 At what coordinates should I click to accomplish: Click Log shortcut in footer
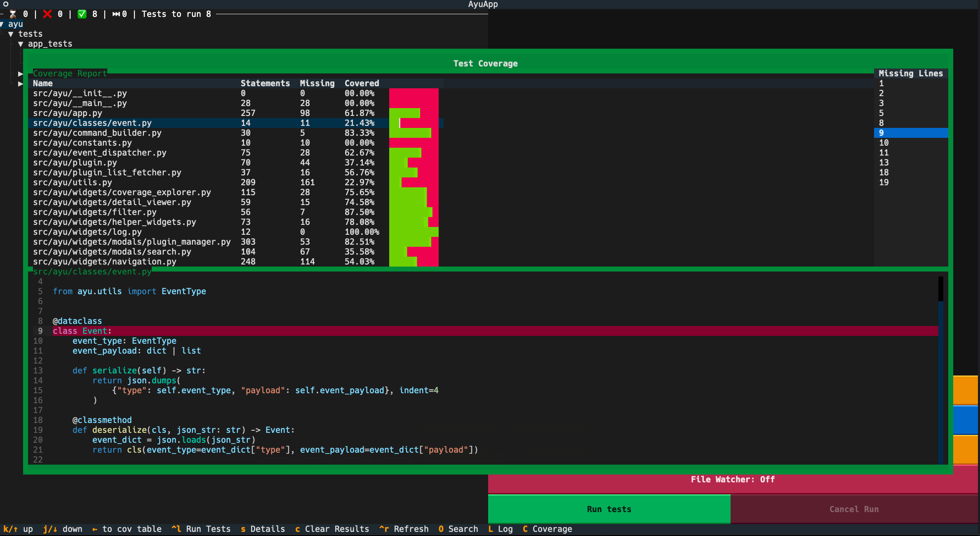click(500, 529)
